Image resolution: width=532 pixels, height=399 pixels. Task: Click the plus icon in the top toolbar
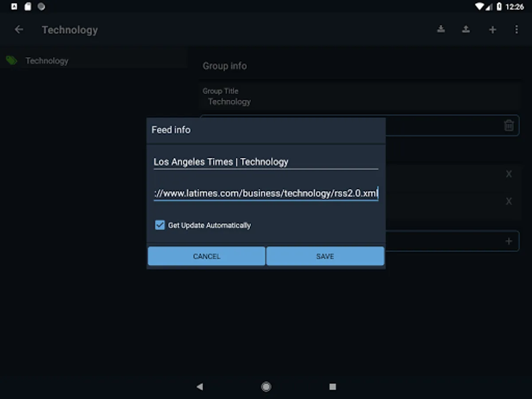coord(492,30)
